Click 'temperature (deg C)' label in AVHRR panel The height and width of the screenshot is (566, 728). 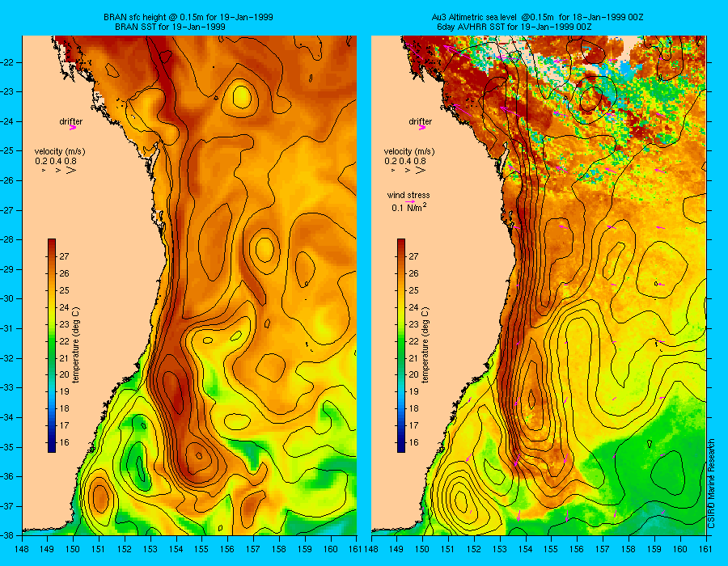pyautogui.click(x=425, y=345)
